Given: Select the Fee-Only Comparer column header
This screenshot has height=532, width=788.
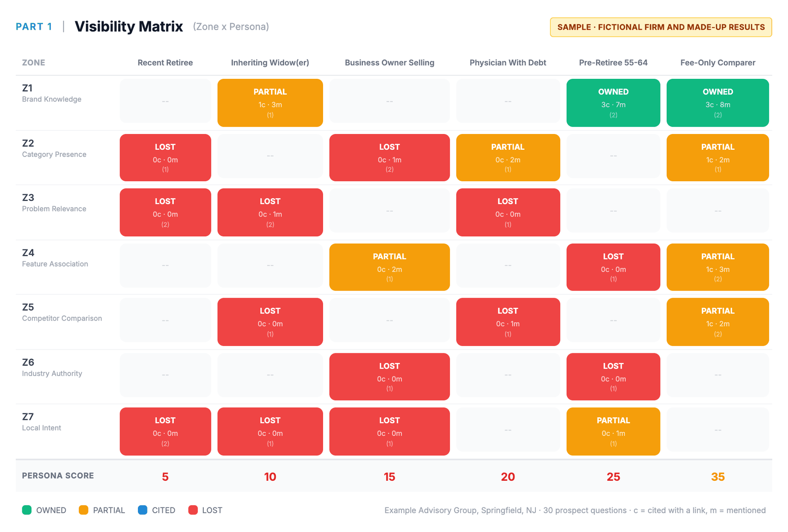Looking at the screenshot, I should pyautogui.click(x=718, y=63).
